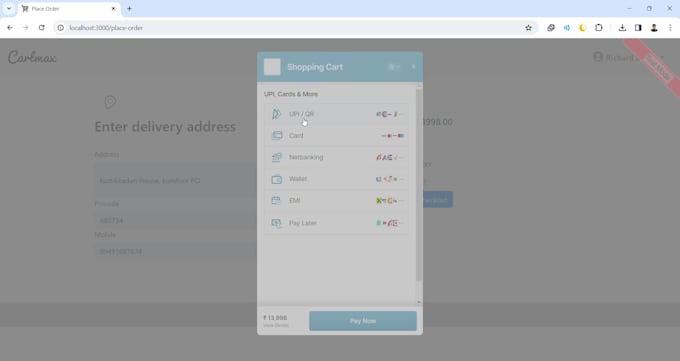Choose the Pay Later option
This screenshot has width=680, height=361.
point(336,223)
